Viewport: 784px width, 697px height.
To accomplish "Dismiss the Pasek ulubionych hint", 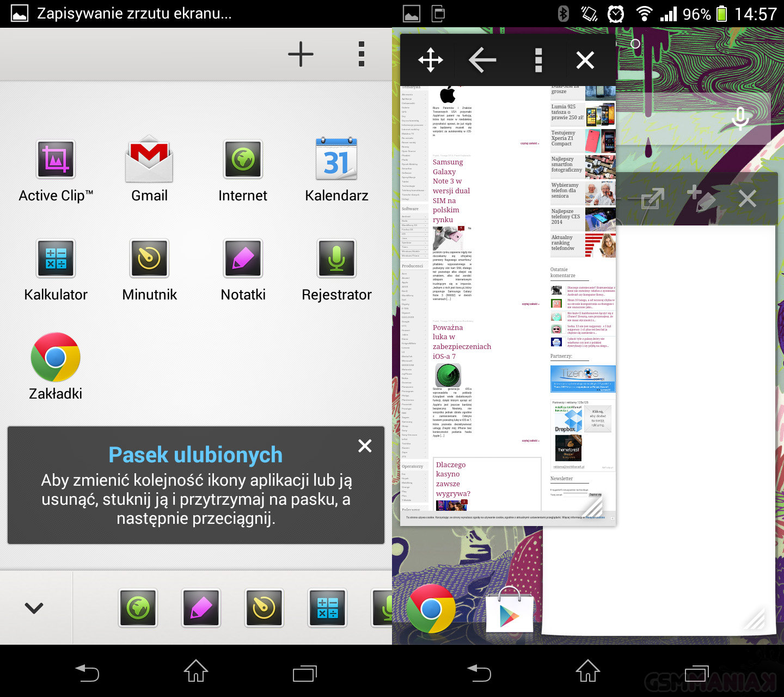I will point(365,446).
